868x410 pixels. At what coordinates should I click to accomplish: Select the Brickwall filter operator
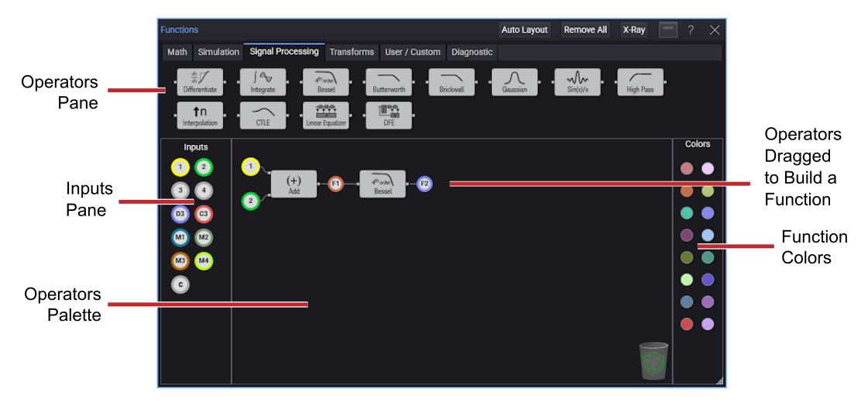click(x=451, y=81)
